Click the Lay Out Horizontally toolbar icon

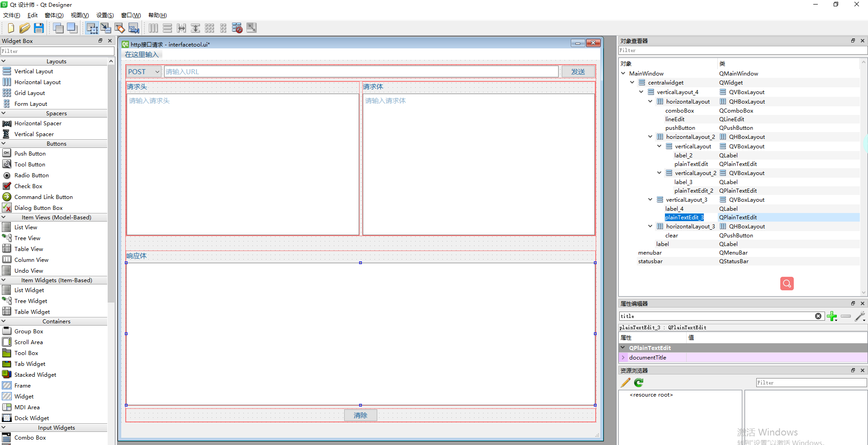pyautogui.click(x=153, y=28)
